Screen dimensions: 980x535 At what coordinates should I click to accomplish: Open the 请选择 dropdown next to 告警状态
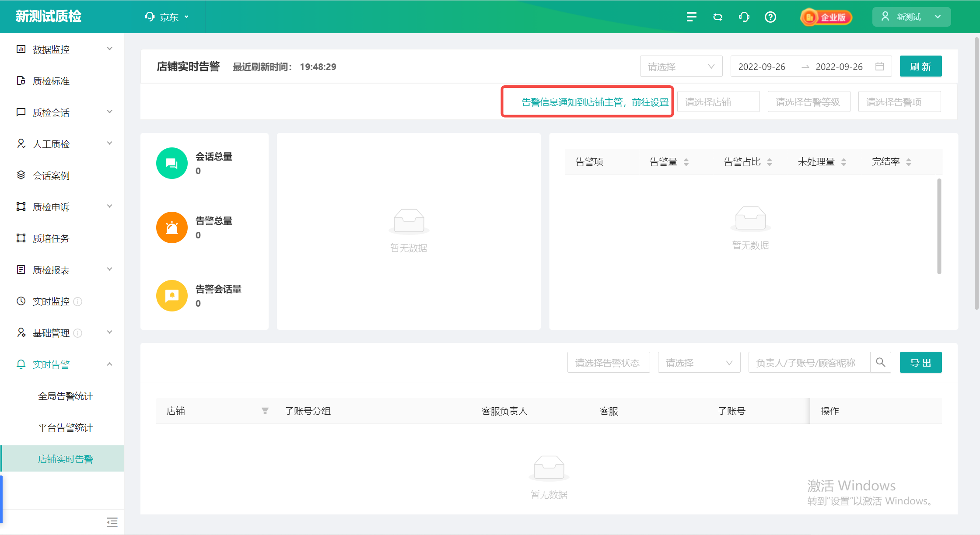(699, 363)
